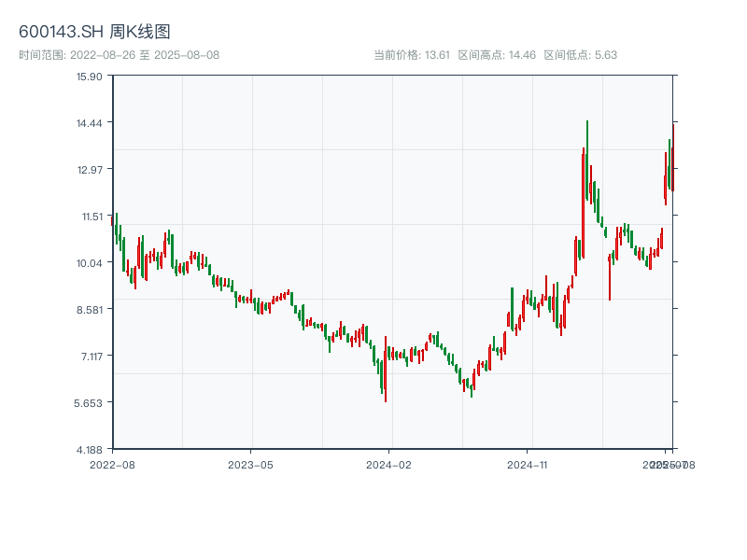Click y-axis label 7.117
This screenshot has width=747, height=560.
click(x=92, y=357)
